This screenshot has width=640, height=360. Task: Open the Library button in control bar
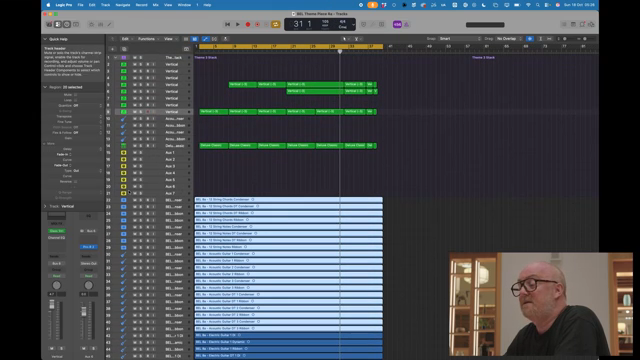(x=49, y=24)
